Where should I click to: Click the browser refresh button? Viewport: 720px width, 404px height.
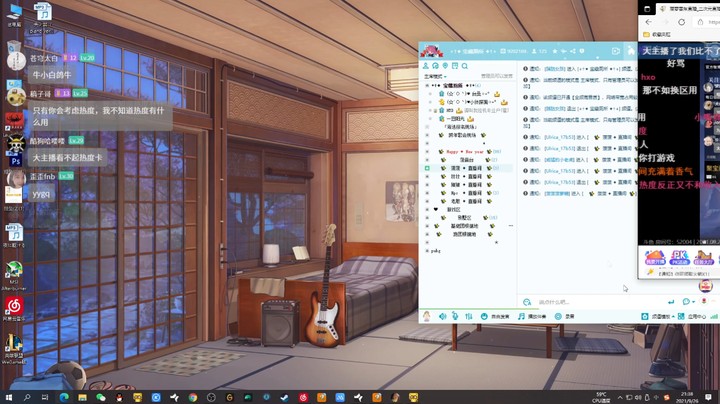681,22
